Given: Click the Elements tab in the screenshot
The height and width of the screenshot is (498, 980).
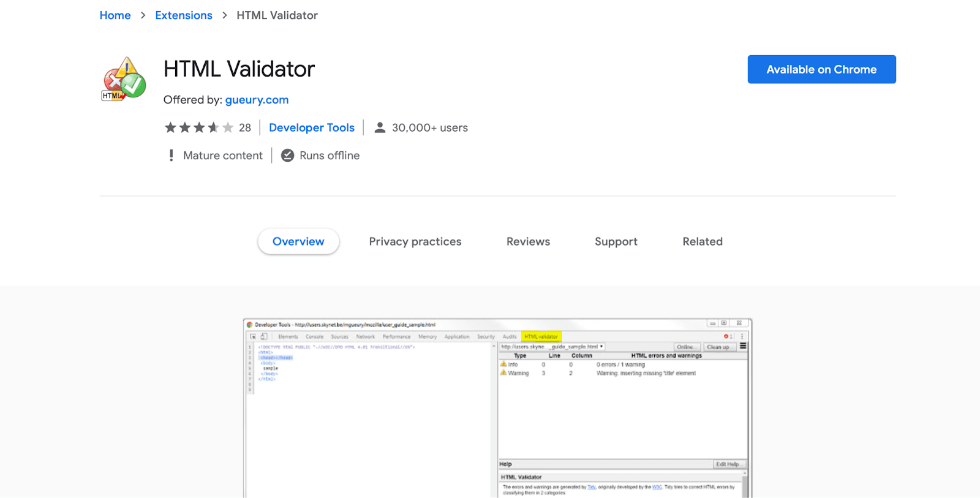Looking at the screenshot, I should coord(288,336).
